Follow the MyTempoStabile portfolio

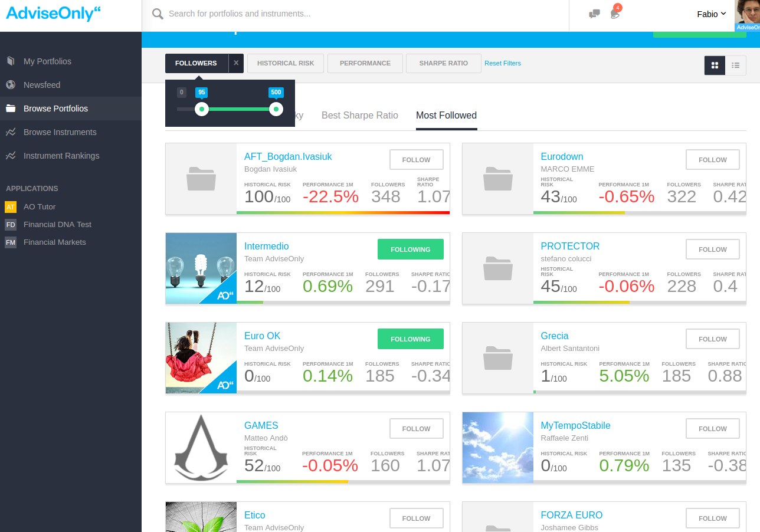(x=713, y=429)
